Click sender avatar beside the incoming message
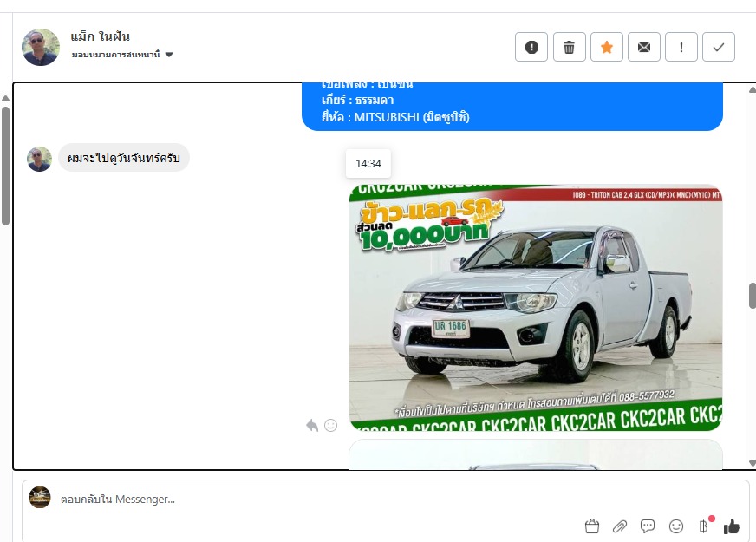The image size is (756, 542). pyautogui.click(x=39, y=159)
